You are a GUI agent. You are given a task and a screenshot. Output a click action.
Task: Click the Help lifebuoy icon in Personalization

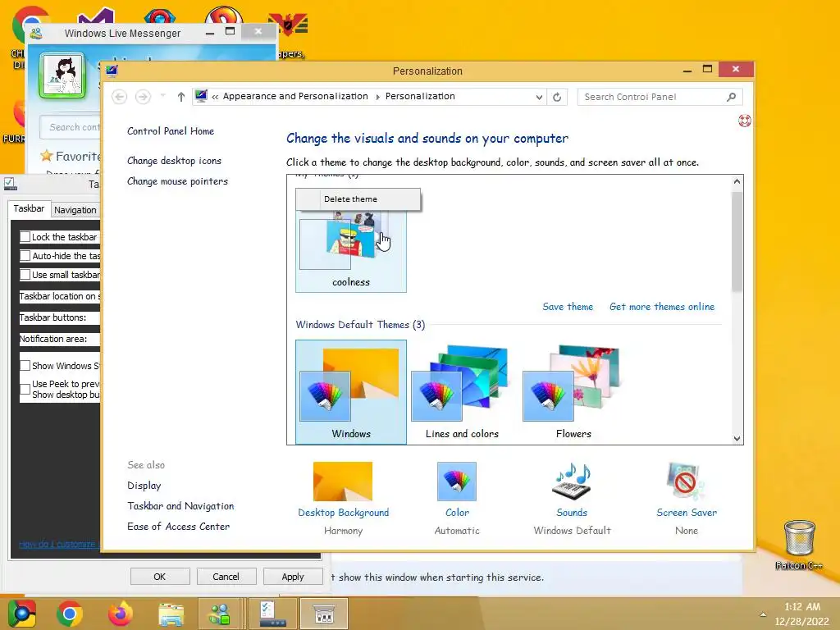(744, 121)
